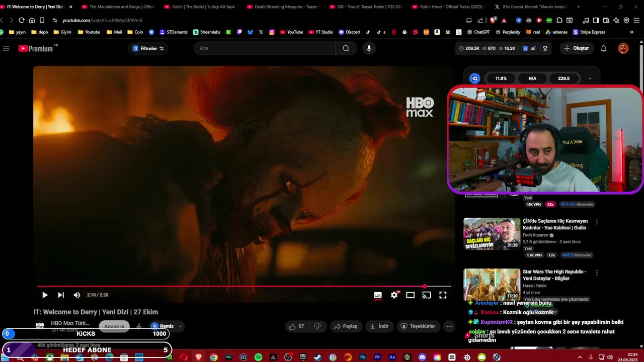Switch to theater mode view
Image resolution: width=644 pixels, height=362 pixels.
pyautogui.click(x=411, y=295)
